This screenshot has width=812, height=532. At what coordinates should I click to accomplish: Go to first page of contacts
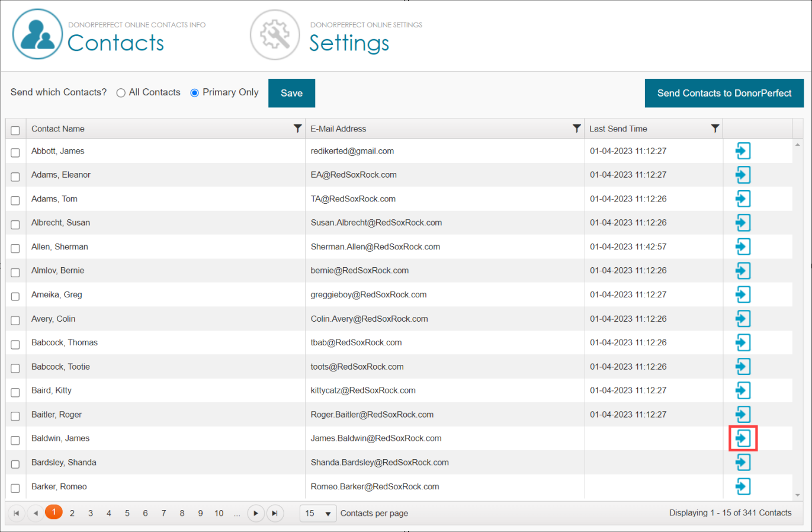pyautogui.click(x=17, y=513)
